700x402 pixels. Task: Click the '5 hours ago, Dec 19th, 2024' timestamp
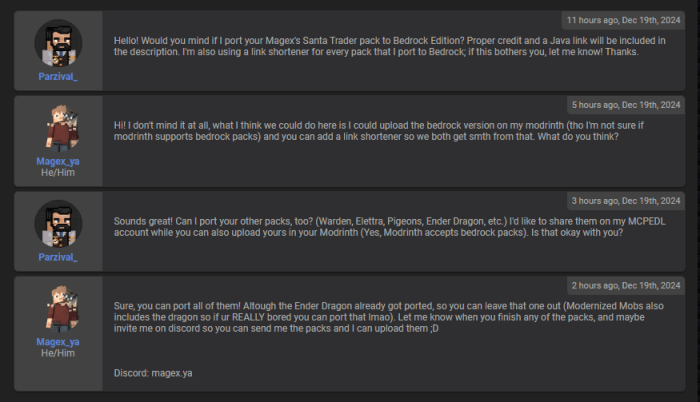click(626, 105)
